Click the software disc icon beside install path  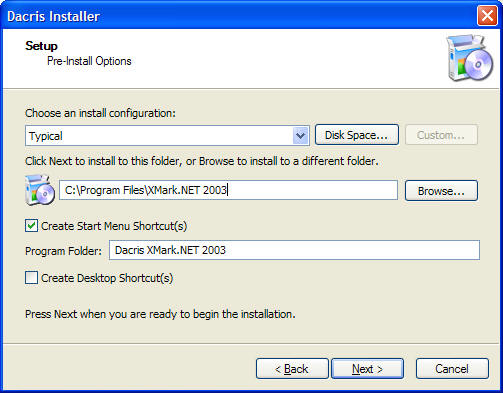[40, 190]
